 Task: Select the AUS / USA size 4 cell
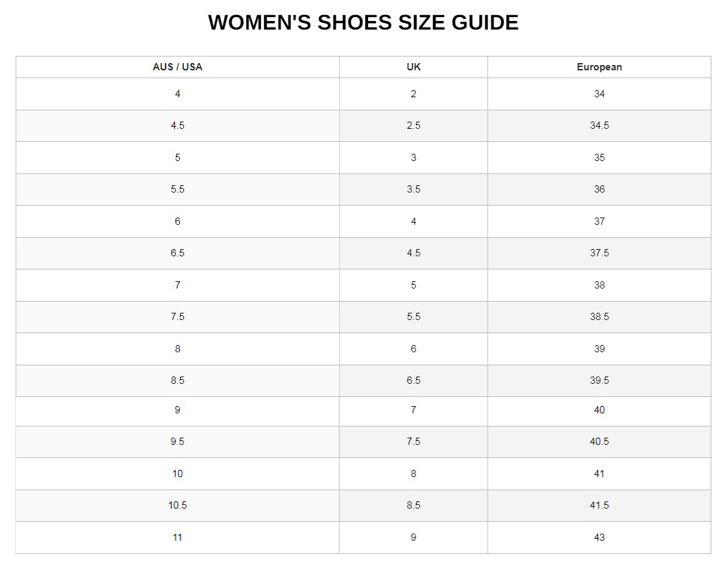177,94
